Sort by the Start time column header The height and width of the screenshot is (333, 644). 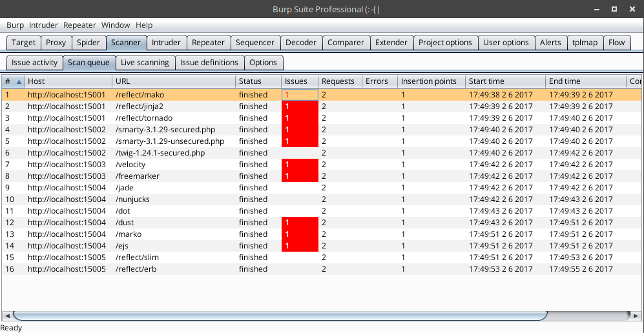click(504, 81)
